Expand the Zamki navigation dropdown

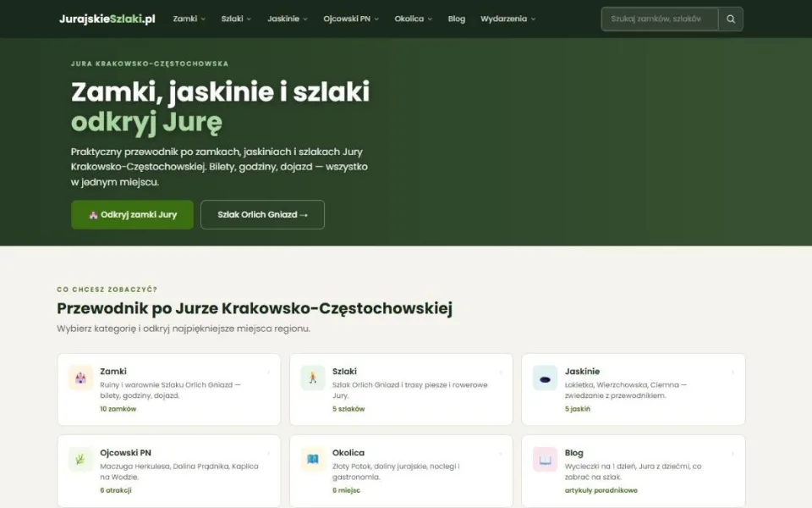pos(189,19)
